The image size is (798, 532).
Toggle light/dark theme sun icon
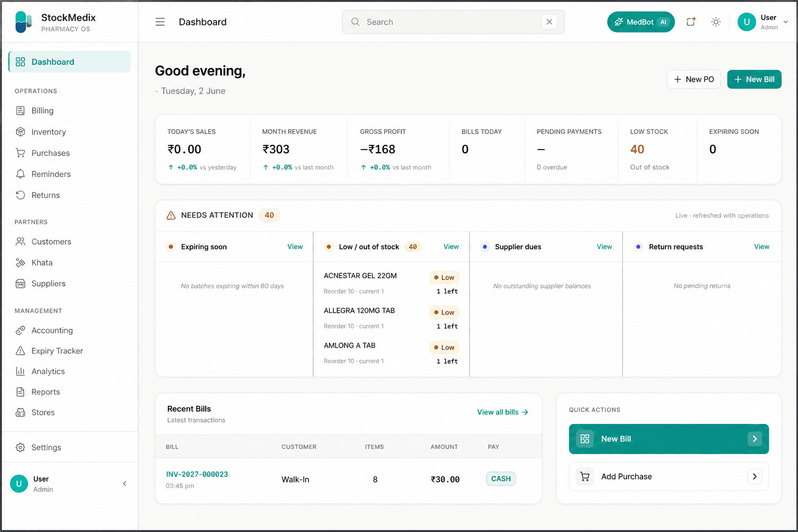716,22
